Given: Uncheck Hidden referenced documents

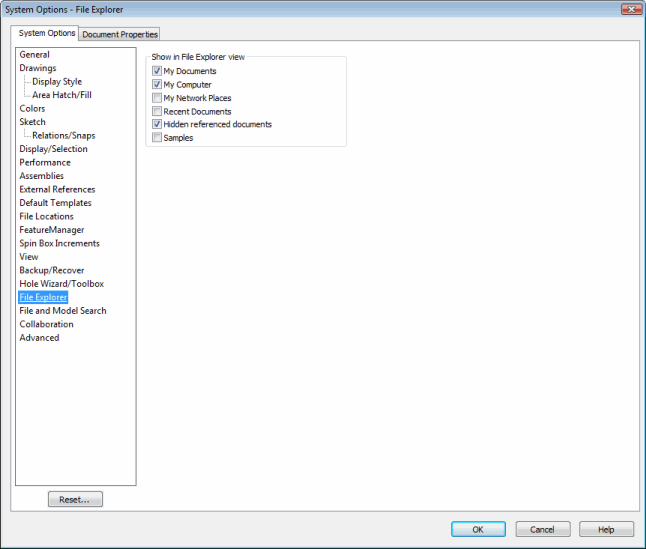Looking at the screenshot, I should coord(157,124).
